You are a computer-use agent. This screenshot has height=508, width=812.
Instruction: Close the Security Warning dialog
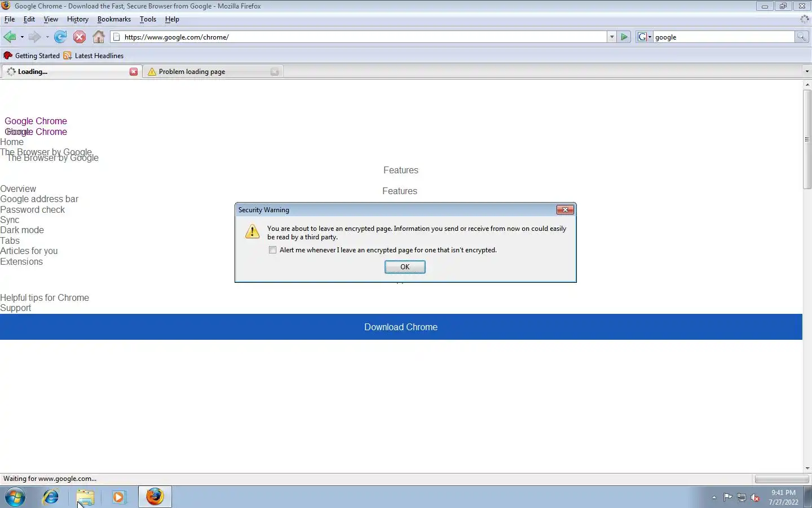tap(565, 210)
